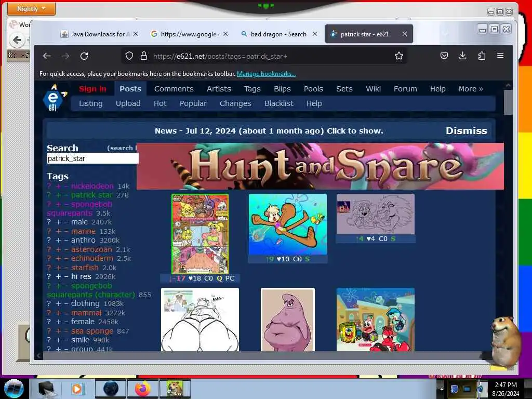
Task: Open the Wiki section
Action: (x=373, y=89)
